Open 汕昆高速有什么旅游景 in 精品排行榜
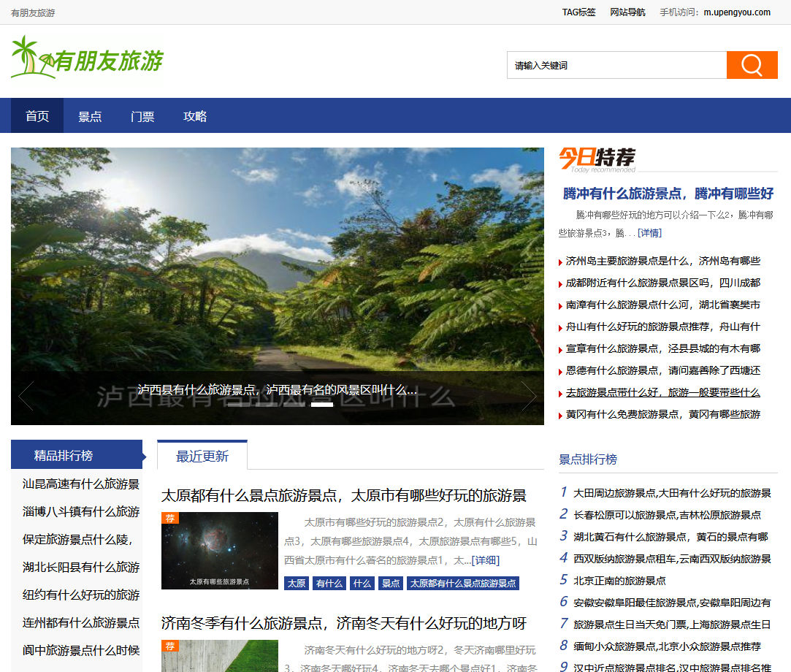Image resolution: width=791 pixels, height=672 pixels. 80,484
